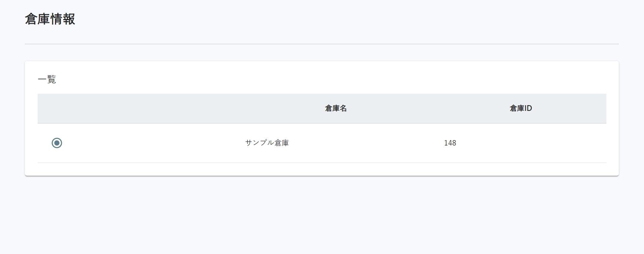Open the サンプル倉庫 entry text
This screenshot has width=644, height=254.
(267, 143)
